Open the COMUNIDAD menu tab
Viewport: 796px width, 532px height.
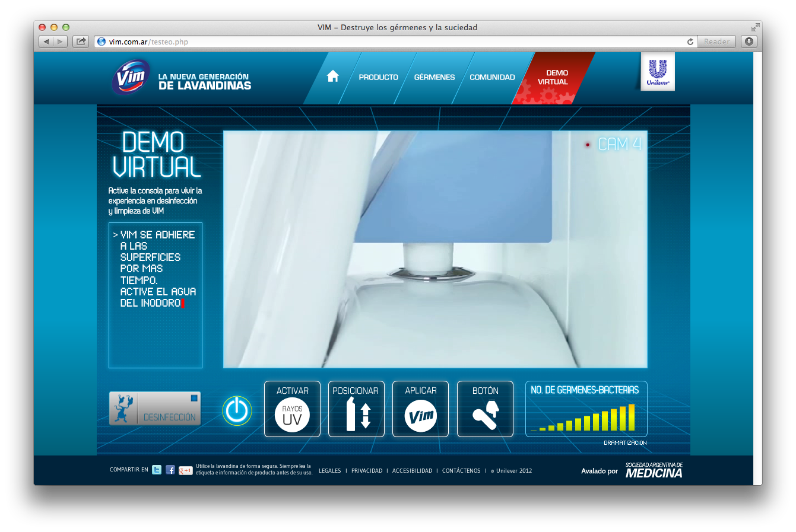click(x=492, y=77)
